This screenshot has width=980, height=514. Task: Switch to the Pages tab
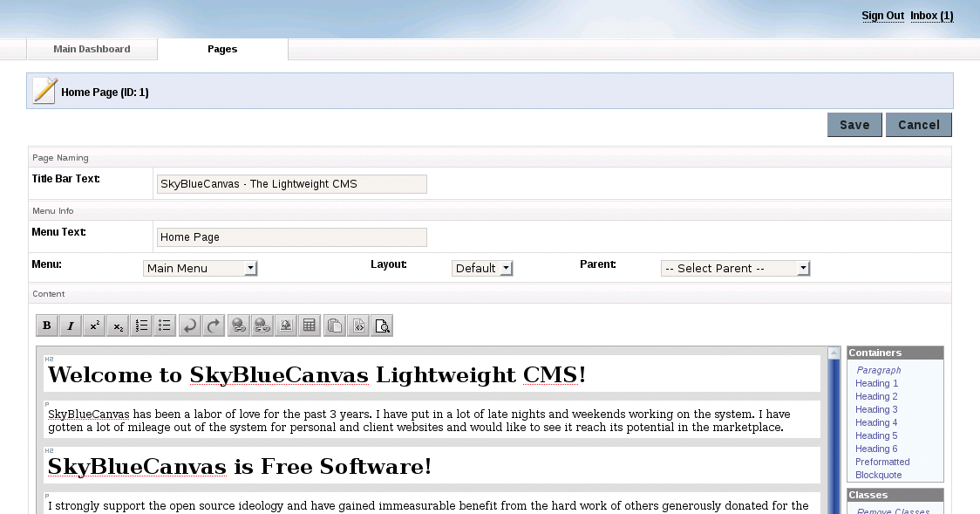point(222,49)
